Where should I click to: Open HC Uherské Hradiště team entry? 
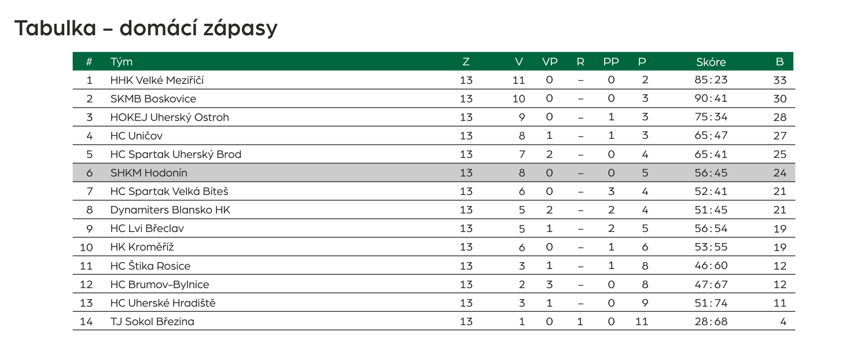tap(163, 303)
